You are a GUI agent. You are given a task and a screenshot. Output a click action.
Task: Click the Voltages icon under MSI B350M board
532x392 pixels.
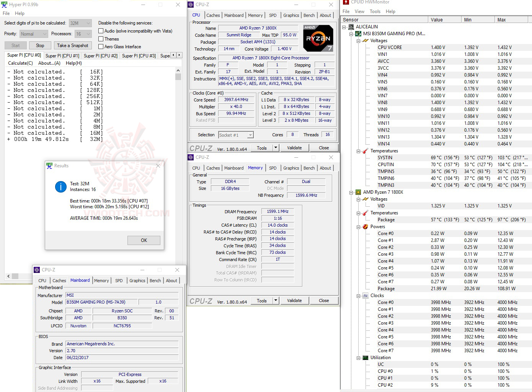[x=366, y=41]
